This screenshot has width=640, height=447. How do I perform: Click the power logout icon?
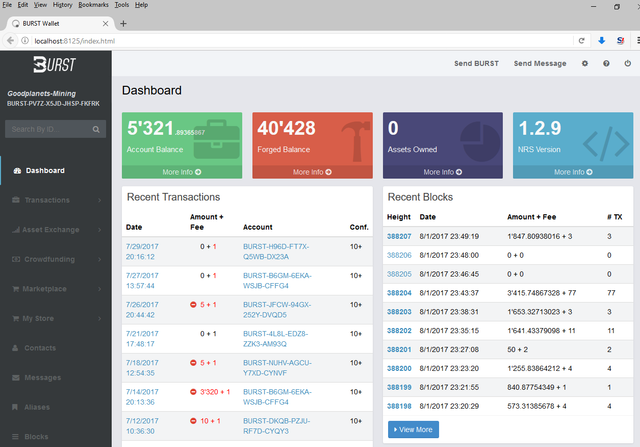tap(628, 63)
